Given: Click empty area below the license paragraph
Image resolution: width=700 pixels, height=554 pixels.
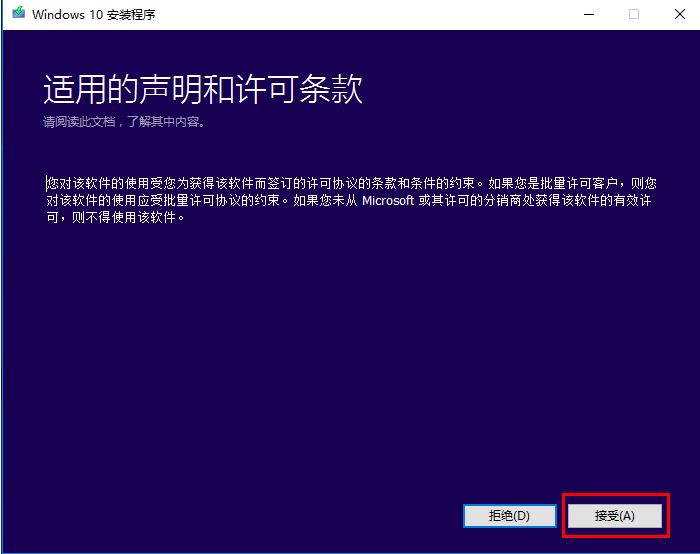Looking at the screenshot, I should pyautogui.click(x=350, y=350).
